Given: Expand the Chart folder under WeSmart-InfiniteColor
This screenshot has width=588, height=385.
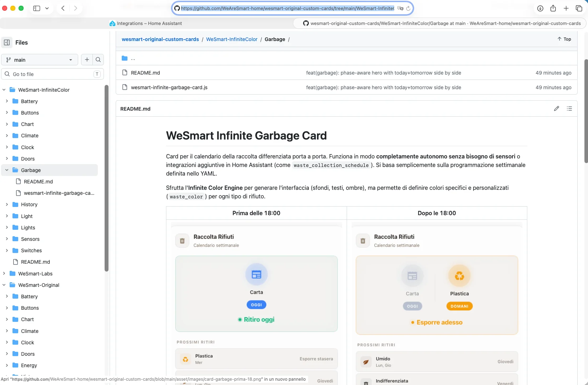Looking at the screenshot, I should click(x=7, y=124).
